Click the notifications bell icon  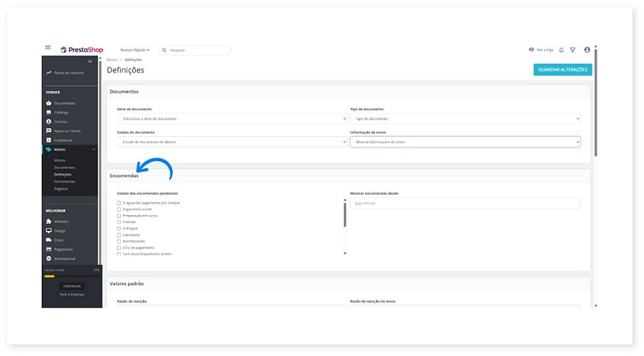pyautogui.click(x=561, y=50)
